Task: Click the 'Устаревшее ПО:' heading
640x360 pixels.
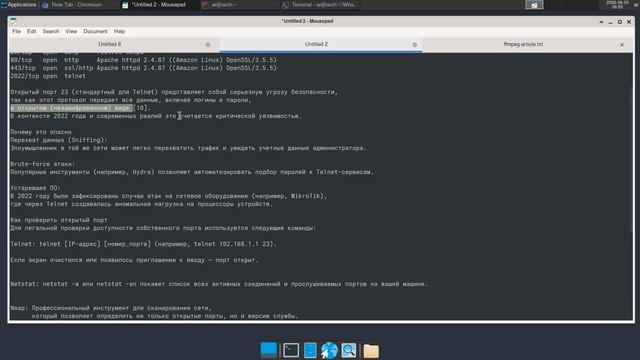Action: (x=36, y=188)
